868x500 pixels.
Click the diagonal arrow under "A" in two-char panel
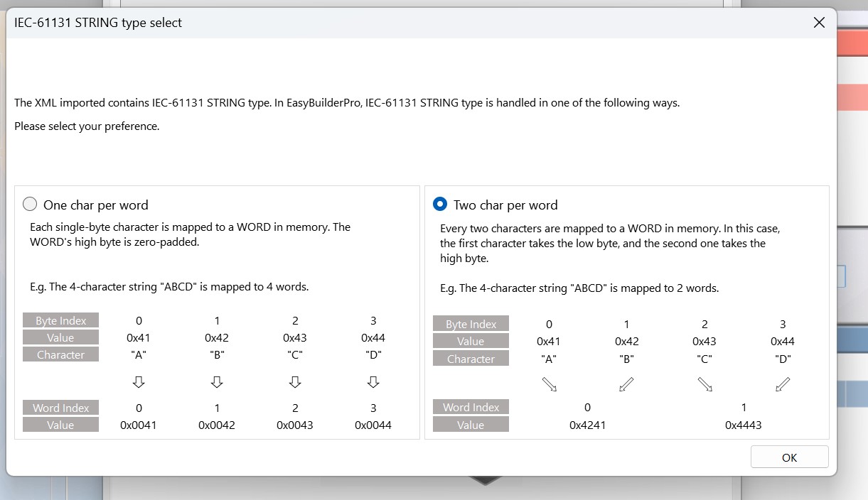click(x=549, y=385)
